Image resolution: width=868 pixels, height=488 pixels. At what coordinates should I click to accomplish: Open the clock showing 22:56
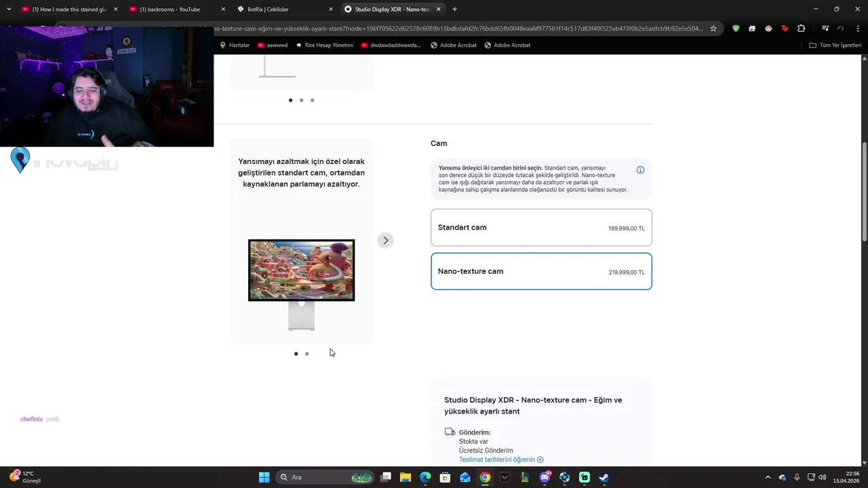pyautogui.click(x=848, y=477)
